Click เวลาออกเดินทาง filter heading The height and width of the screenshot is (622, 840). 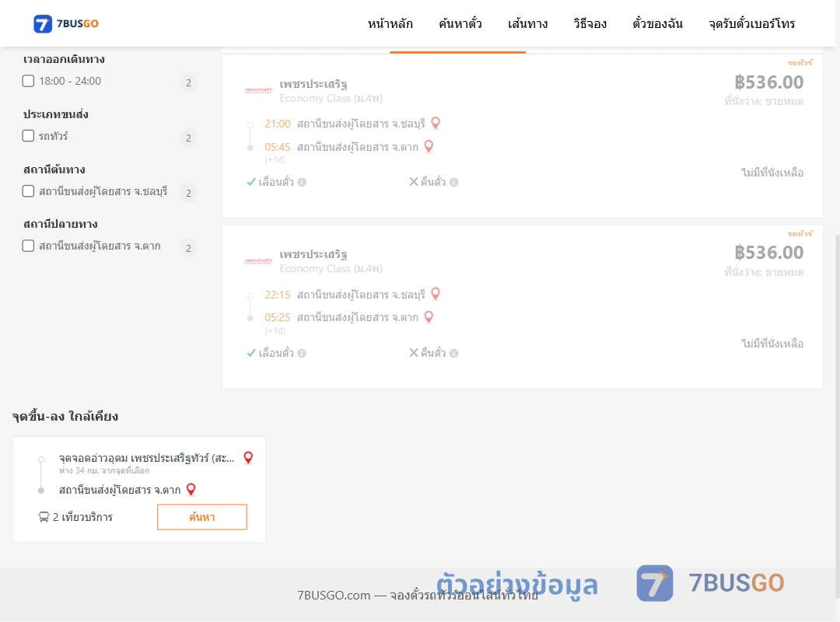pyautogui.click(x=64, y=59)
